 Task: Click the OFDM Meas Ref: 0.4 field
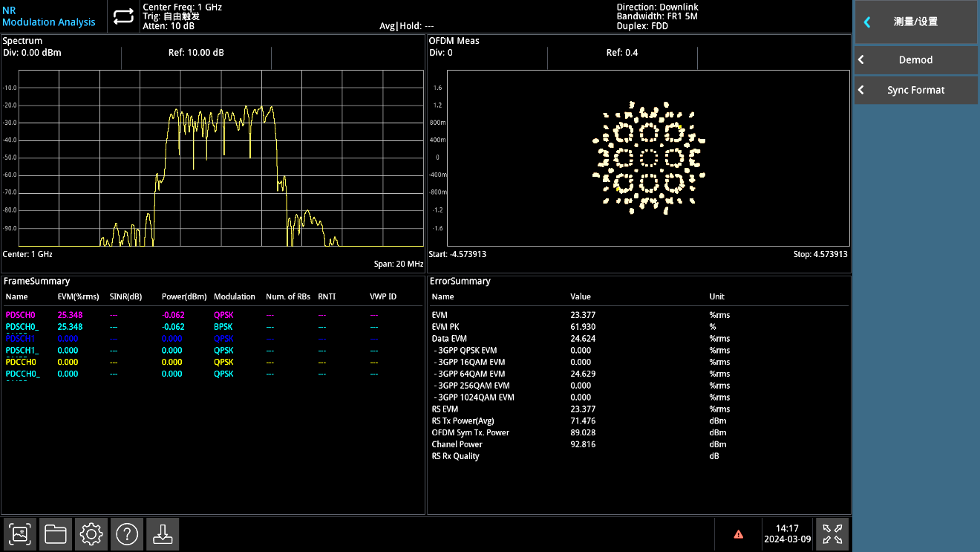pyautogui.click(x=621, y=53)
